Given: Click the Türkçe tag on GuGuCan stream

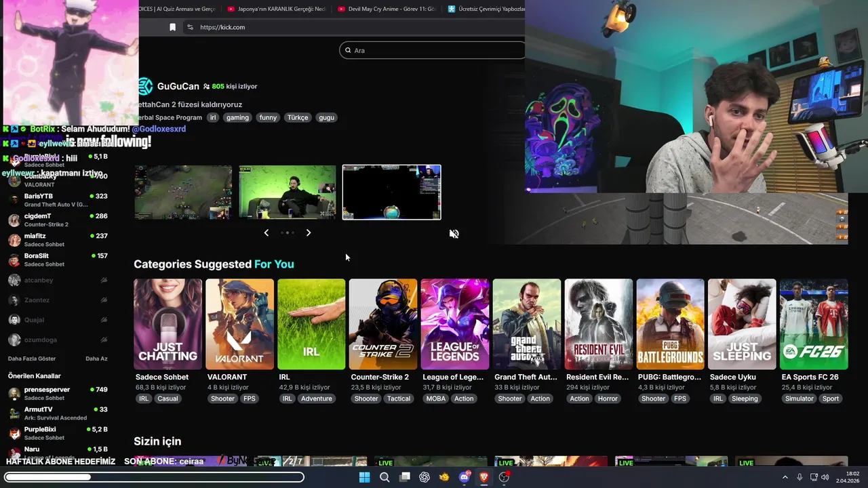Looking at the screenshot, I should 298,117.
